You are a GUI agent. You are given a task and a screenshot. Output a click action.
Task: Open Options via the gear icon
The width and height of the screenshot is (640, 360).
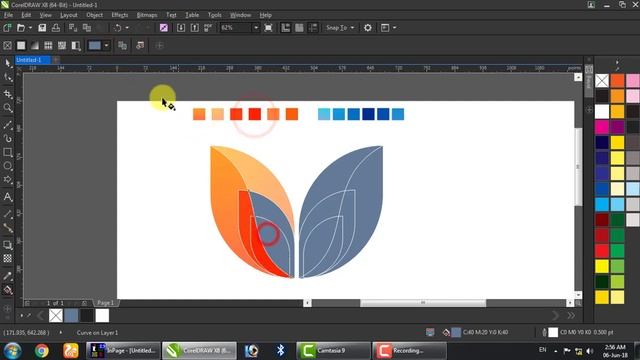coord(368,28)
